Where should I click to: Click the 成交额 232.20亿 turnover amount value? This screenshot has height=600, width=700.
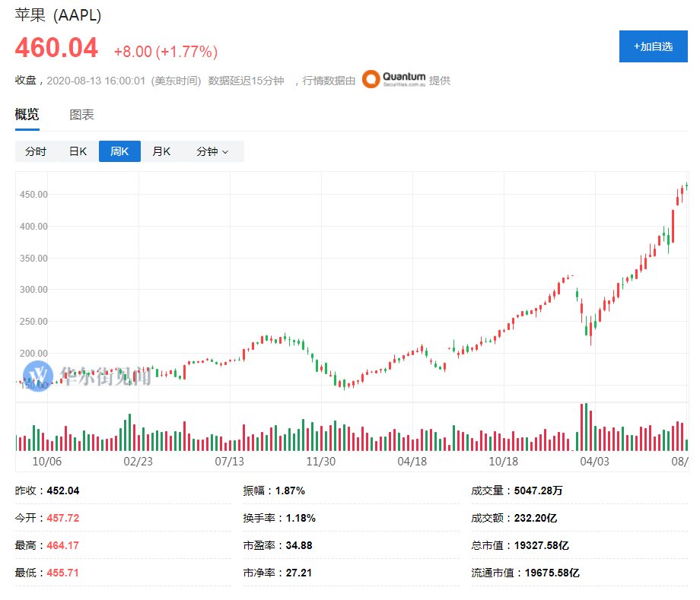coord(536,518)
